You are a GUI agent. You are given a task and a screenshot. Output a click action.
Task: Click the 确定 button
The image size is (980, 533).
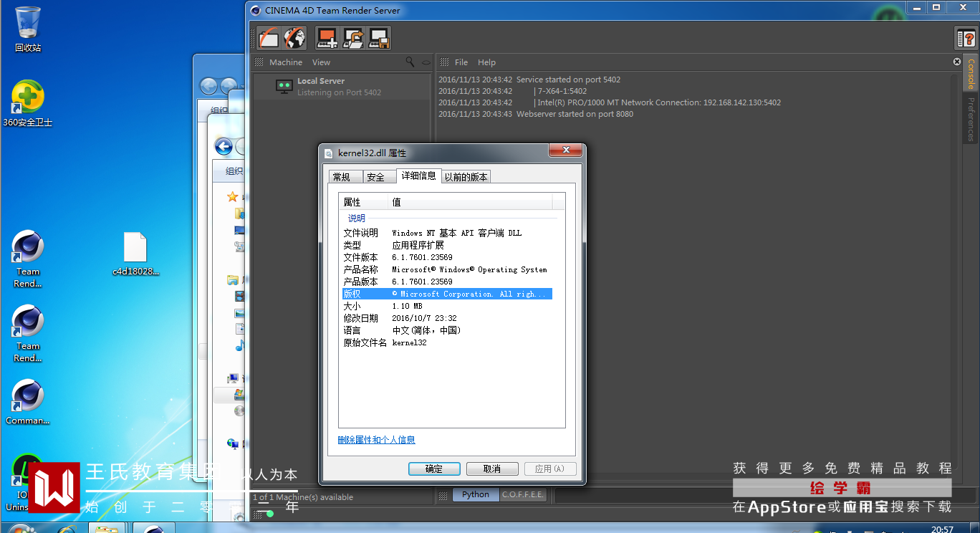click(x=434, y=469)
